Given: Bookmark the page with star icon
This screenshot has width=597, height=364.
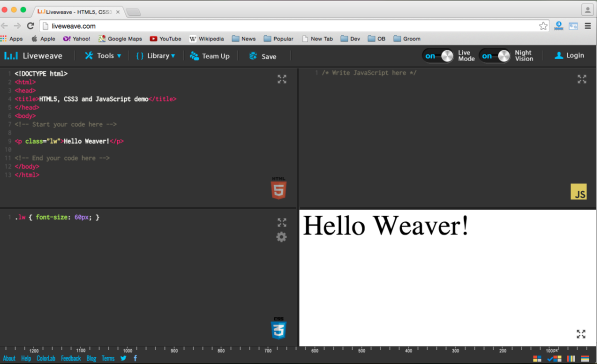Looking at the screenshot, I should point(543,26).
